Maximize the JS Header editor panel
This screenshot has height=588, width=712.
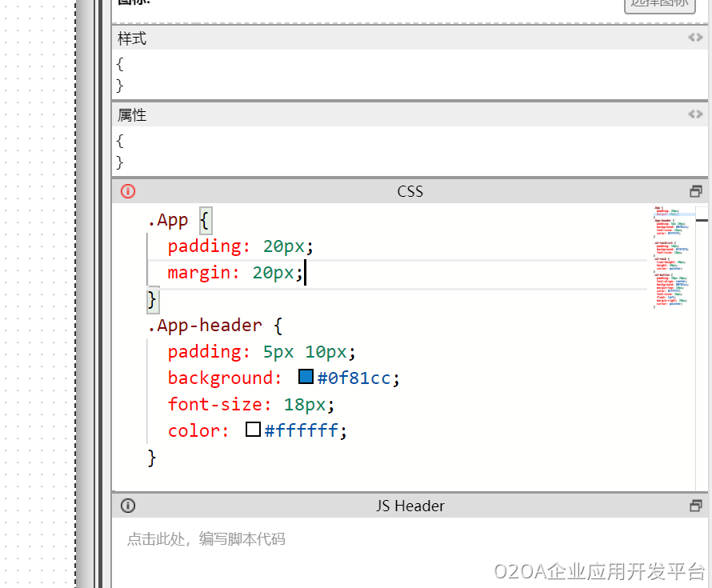pos(695,506)
